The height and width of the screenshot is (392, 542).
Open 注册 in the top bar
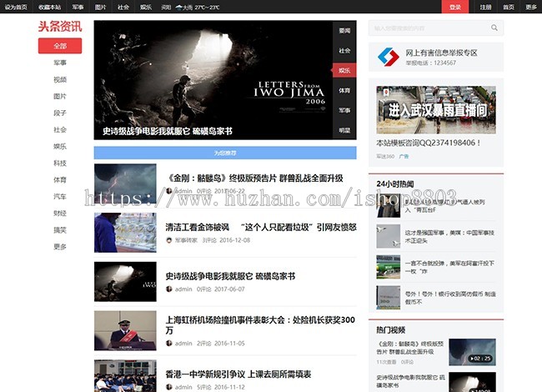(485, 7)
